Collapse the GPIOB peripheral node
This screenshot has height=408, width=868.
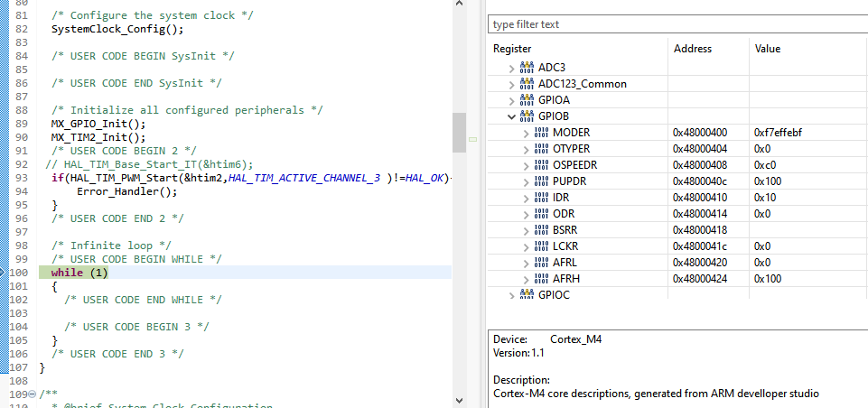(511, 116)
